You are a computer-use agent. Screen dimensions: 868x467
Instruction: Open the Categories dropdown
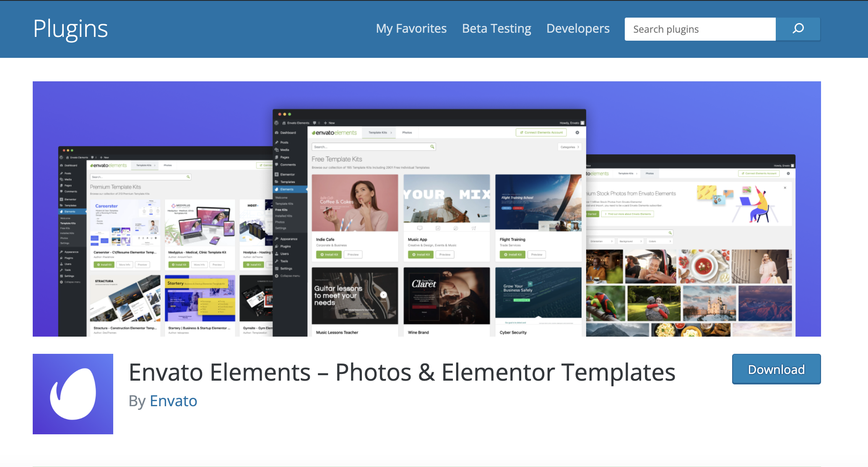point(569,147)
